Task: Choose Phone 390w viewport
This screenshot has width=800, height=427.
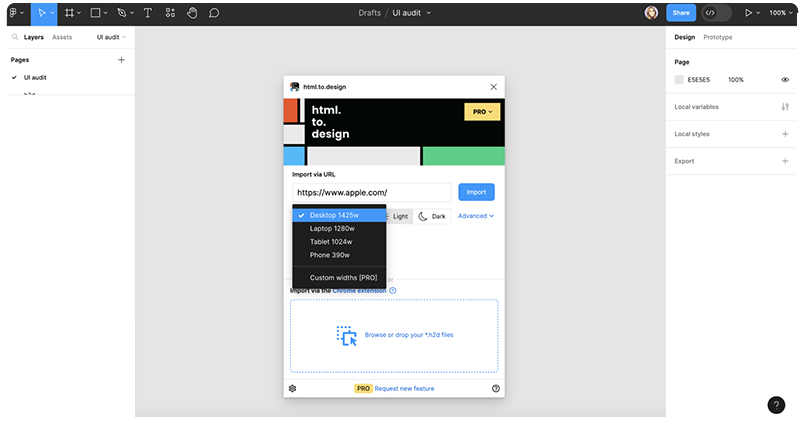Action: pos(339,255)
